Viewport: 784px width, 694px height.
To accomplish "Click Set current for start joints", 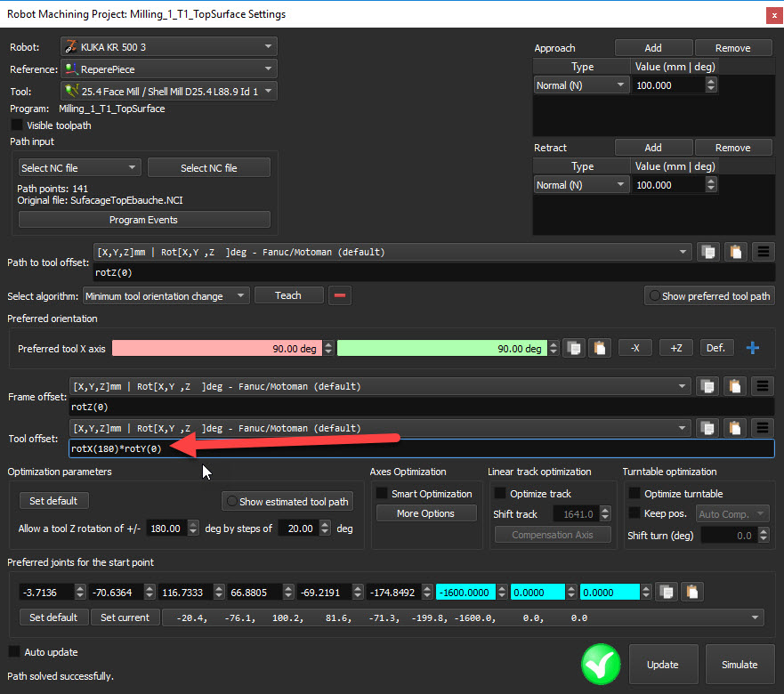I will 125,617.
